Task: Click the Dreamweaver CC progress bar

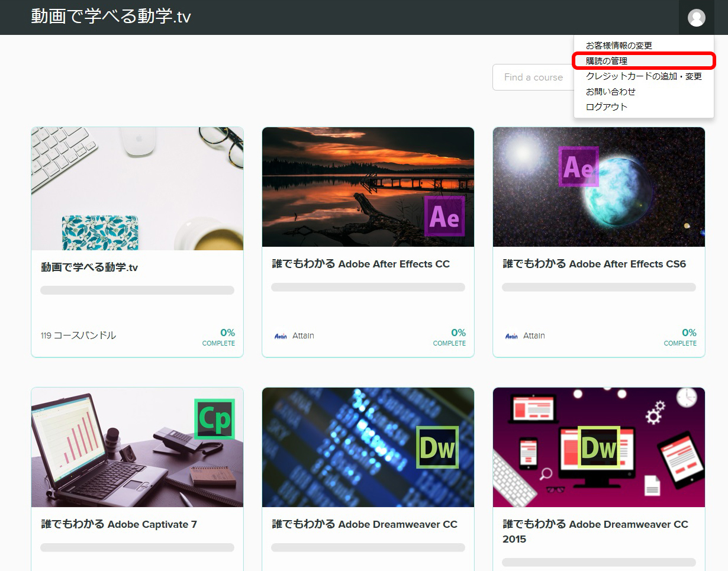Action: click(x=368, y=547)
